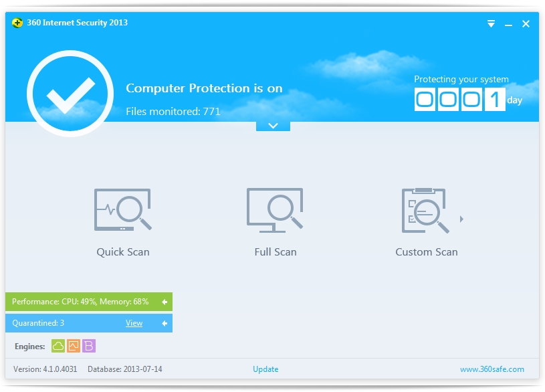Collapse the Quarantined bar arrow

[x=165, y=324]
